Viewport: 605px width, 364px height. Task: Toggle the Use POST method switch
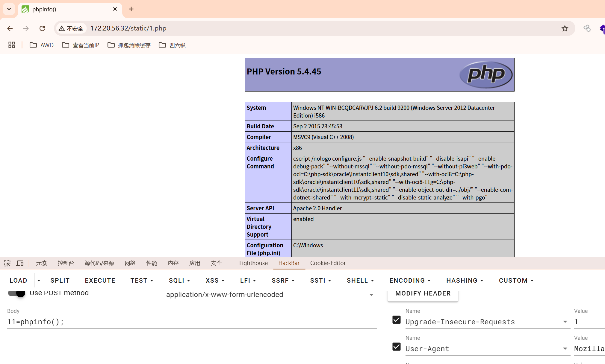[16, 293]
